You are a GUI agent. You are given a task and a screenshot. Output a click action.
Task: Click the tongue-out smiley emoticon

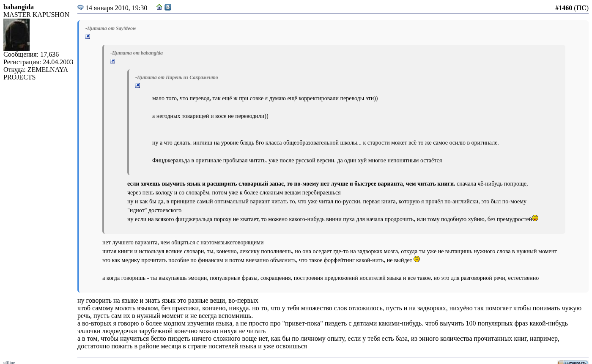535,218
